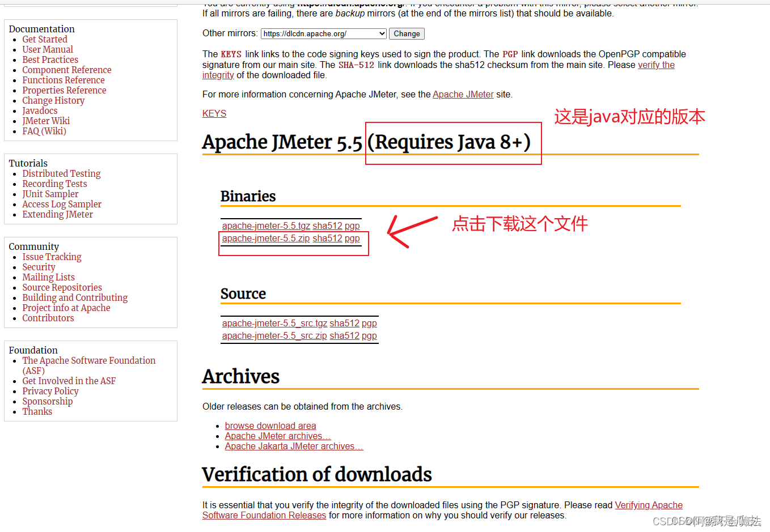
Task: Open Source Repositories link
Action: tap(62, 287)
